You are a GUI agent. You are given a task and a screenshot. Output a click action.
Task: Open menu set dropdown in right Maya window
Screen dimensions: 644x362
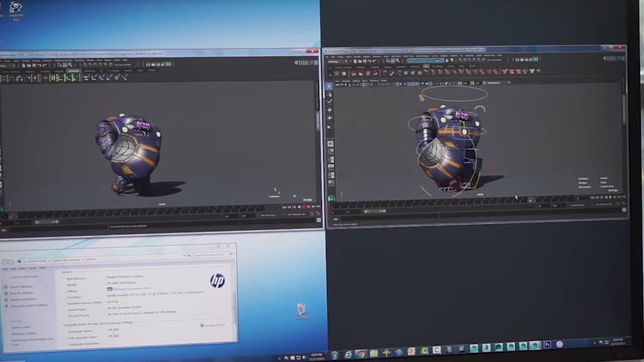point(337,61)
